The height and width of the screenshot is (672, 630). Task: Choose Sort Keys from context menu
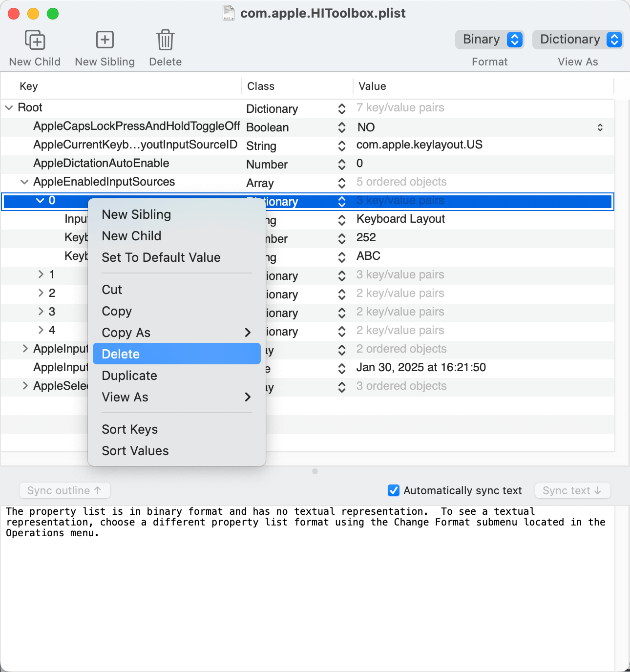[130, 429]
